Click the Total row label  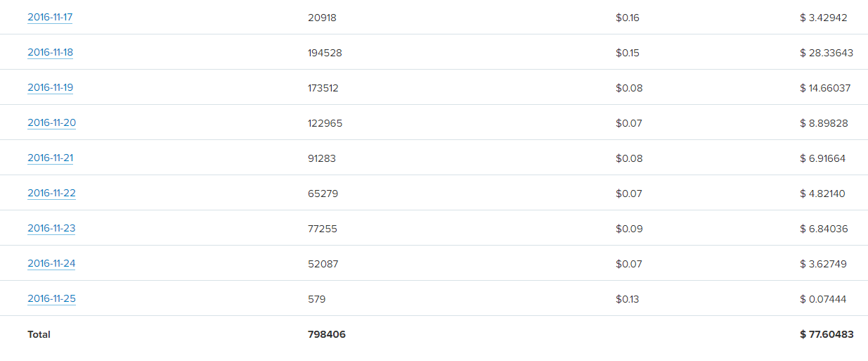[39, 334]
